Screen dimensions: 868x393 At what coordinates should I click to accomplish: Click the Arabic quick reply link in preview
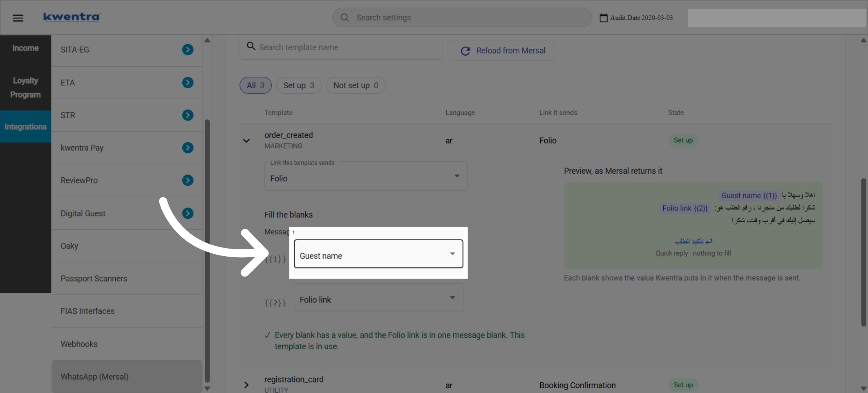(x=693, y=241)
